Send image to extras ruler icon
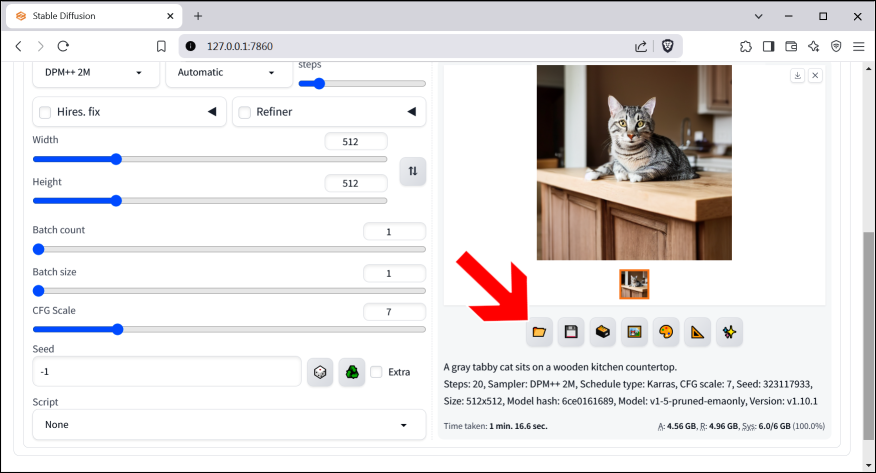The image size is (876, 473). coord(697,332)
